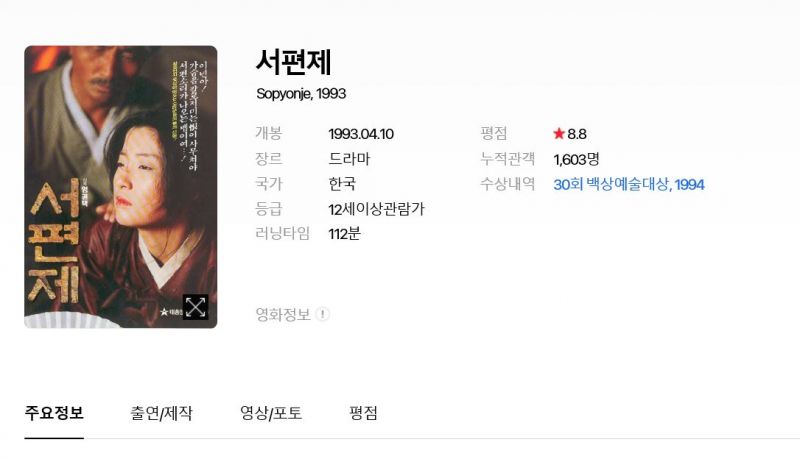Viewport: 800px width, 459px height.
Task: Click the audience count 1,603명
Action: click(576, 159)
